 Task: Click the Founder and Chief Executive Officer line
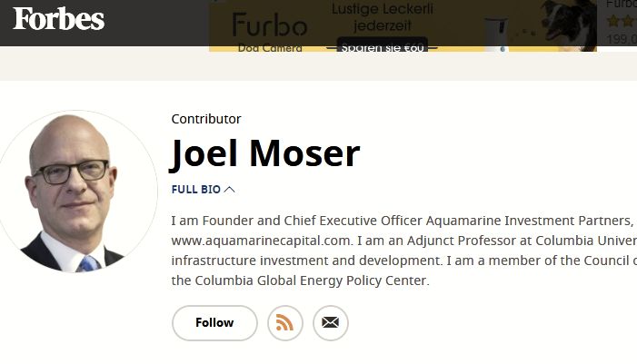coord(403,221)
